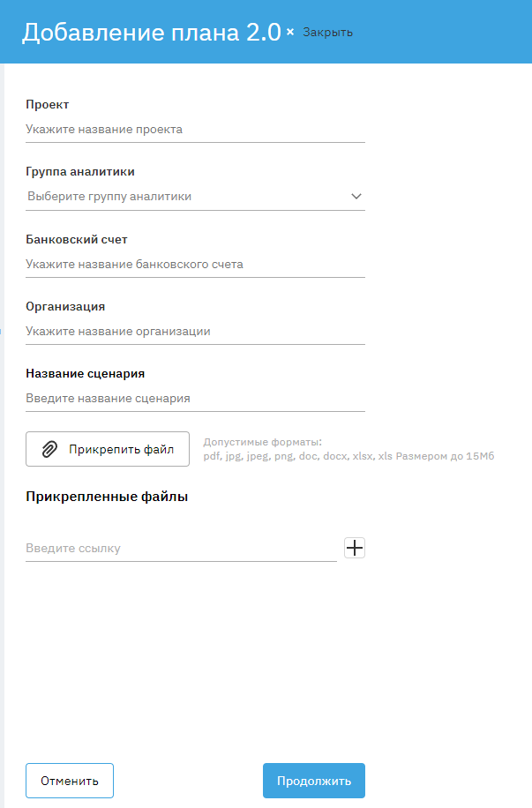Click the chevron arrow of the analytics group selector
This screenshot has height=808, width=532.
pos(356,197)
